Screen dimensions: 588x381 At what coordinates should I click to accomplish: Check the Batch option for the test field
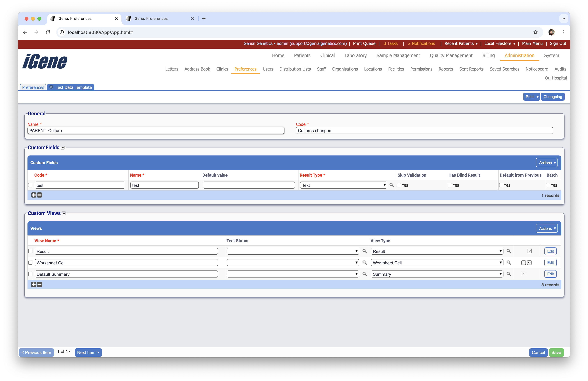549,185
